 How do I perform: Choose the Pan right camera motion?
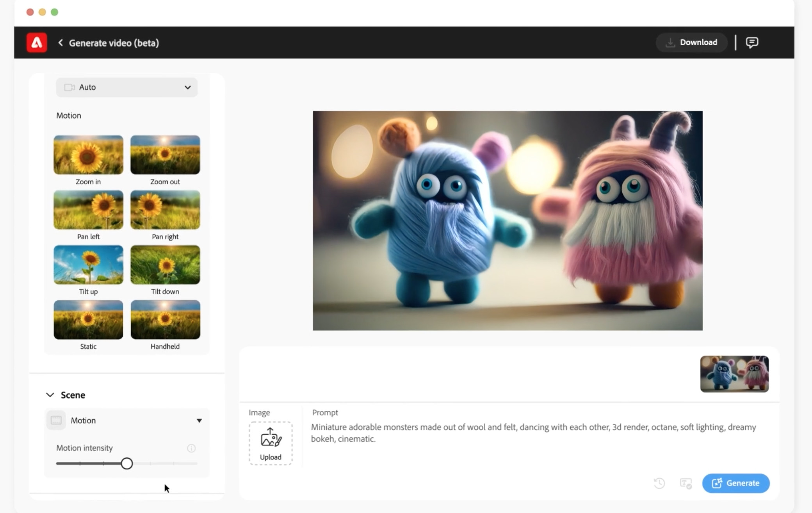coord(165,210)
